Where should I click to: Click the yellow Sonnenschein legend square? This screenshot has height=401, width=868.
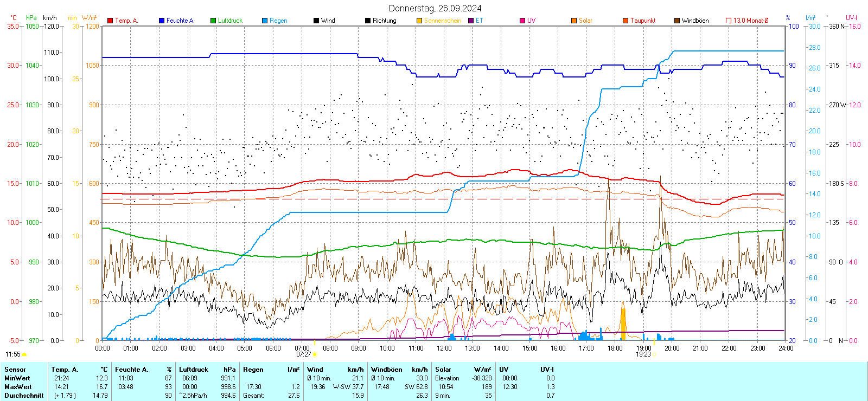419,21
